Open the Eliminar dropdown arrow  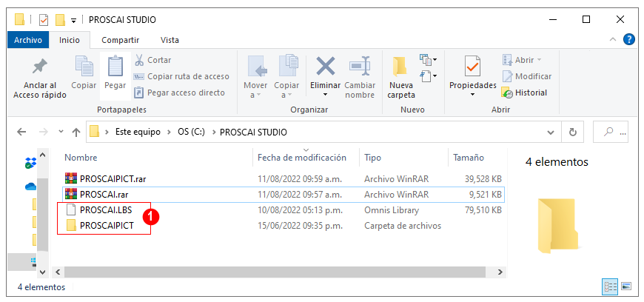click(325, 95)
